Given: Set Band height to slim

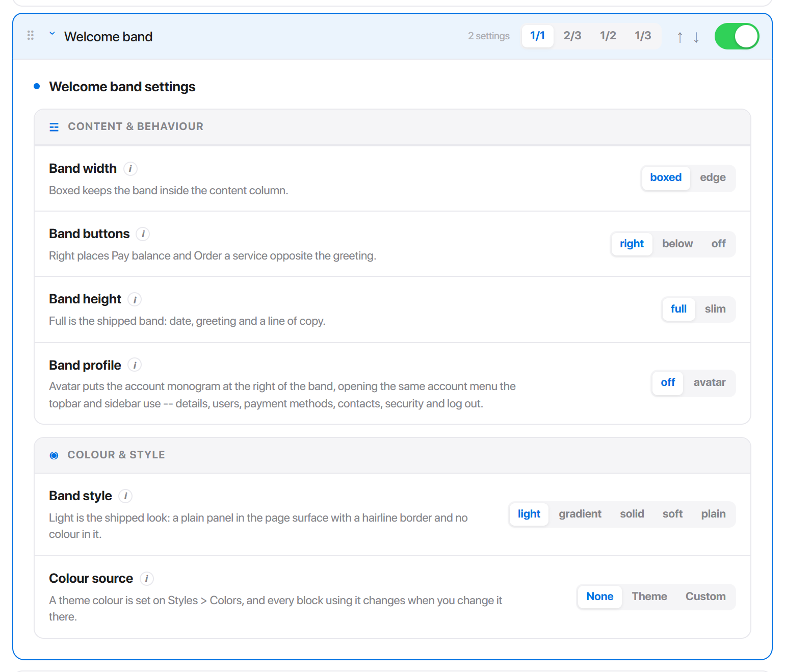Looking at the screenshot, I should point(715,309).
